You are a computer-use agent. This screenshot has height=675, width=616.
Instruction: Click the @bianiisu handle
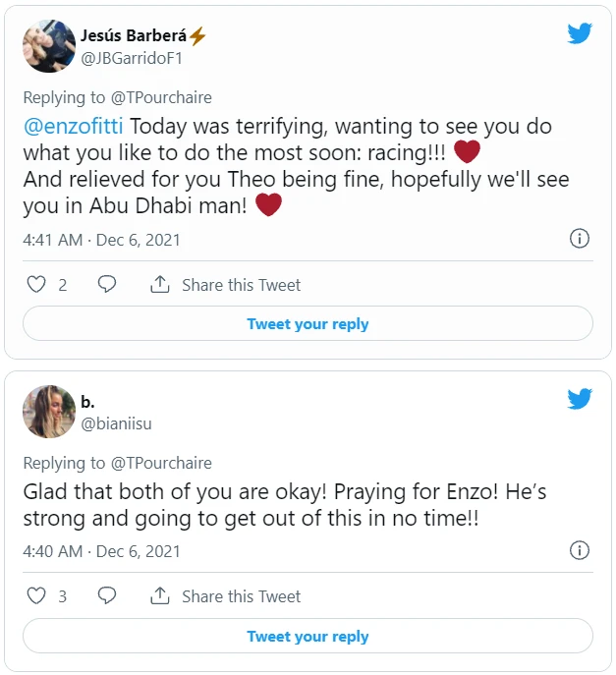116,423
